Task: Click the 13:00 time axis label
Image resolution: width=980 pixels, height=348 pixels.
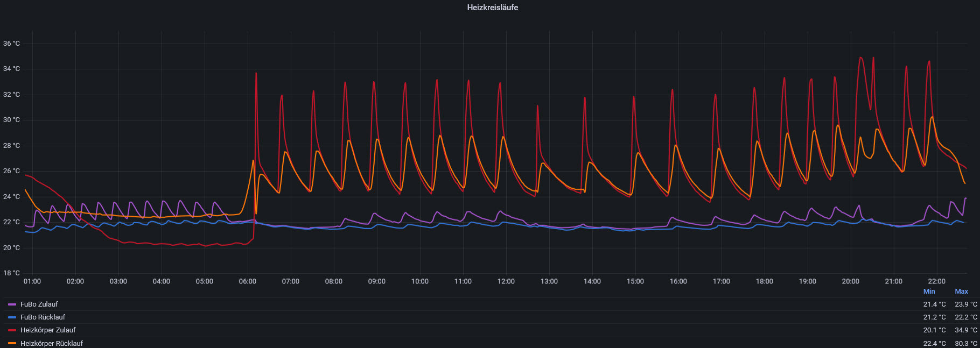Action: point(549,281)
